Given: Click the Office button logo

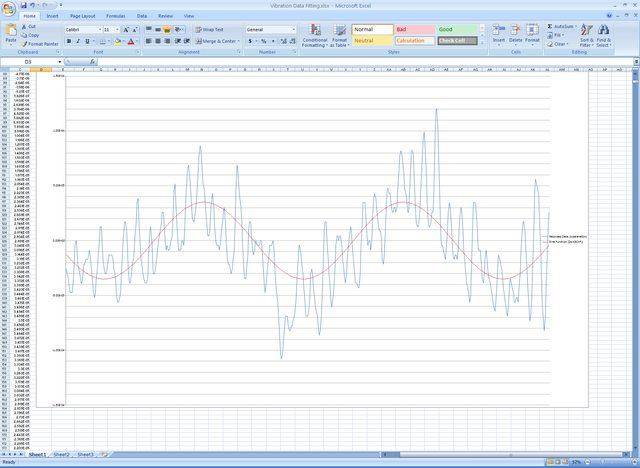Looking at the screenshot, I should point(8,7).
